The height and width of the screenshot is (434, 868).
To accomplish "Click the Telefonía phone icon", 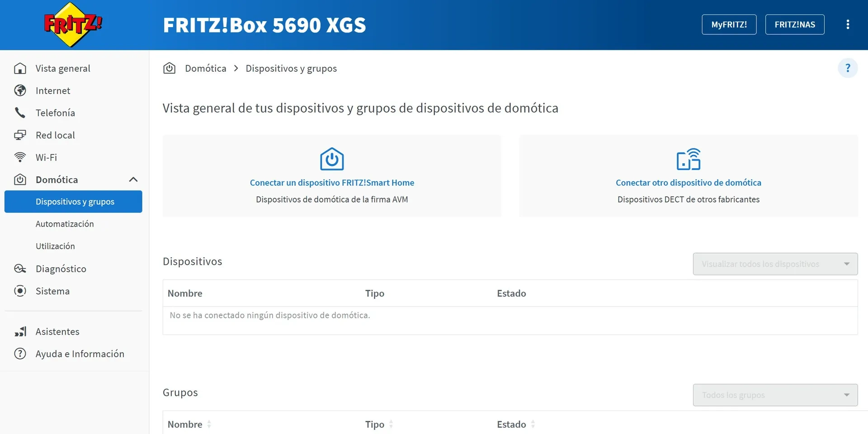I will pyautogui.click(x=20, y=113).
